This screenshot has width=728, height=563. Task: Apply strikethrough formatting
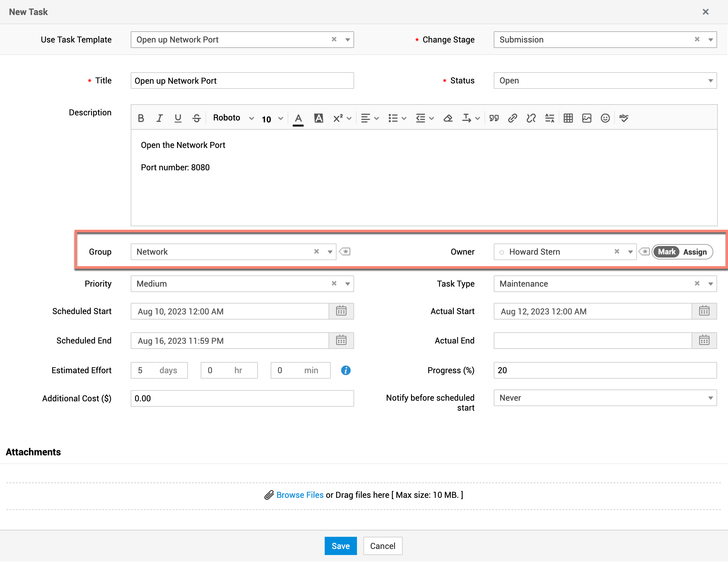point(197,118)
